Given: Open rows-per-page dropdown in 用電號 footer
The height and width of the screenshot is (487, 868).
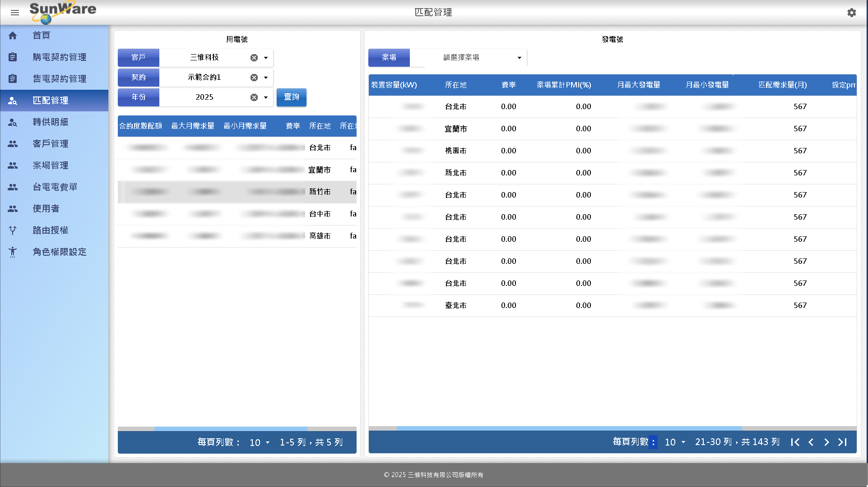Looking at the screenshot, I should [x=260, y=443].
